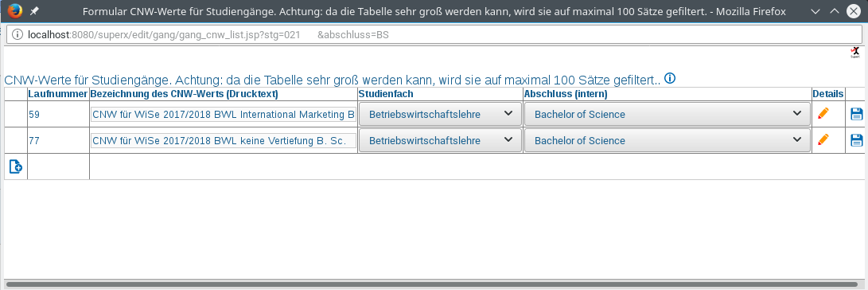Add new CNW record icon

tap(15, 166)
